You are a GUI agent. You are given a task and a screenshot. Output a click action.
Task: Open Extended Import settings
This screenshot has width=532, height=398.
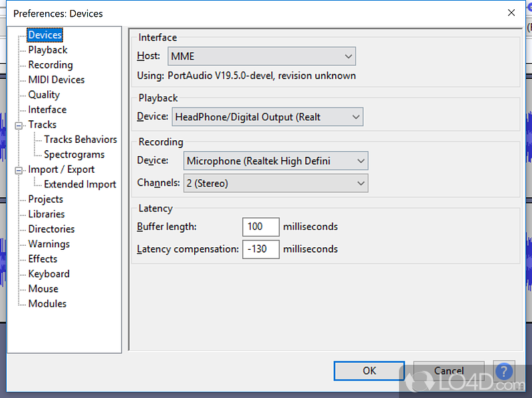pyautogui.click(x=80, y=184)
